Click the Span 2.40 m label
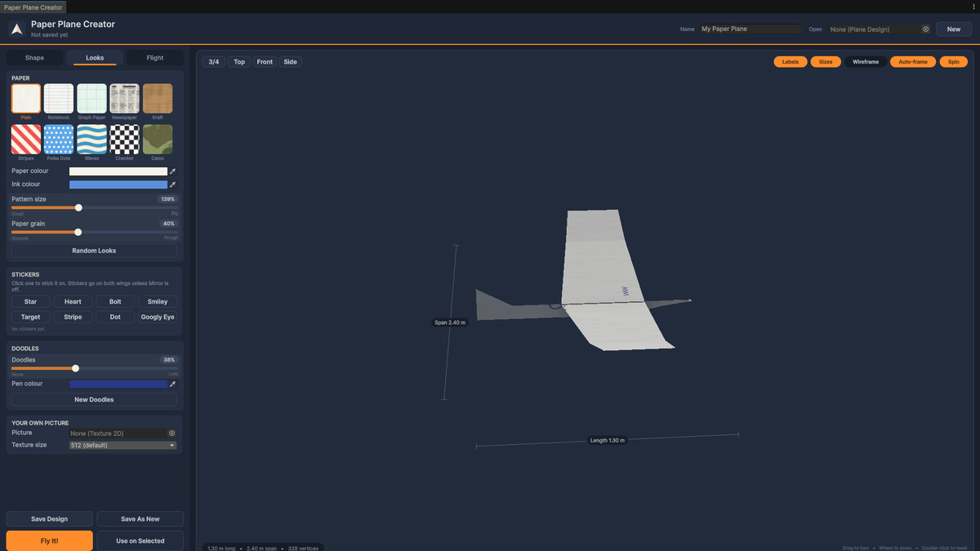 click(x=450, y=322)
